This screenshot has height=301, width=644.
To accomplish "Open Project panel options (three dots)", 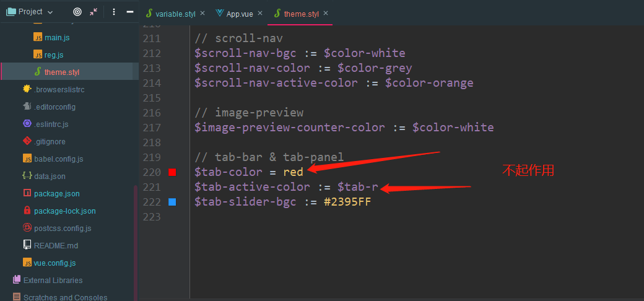I will pos(114,12).
